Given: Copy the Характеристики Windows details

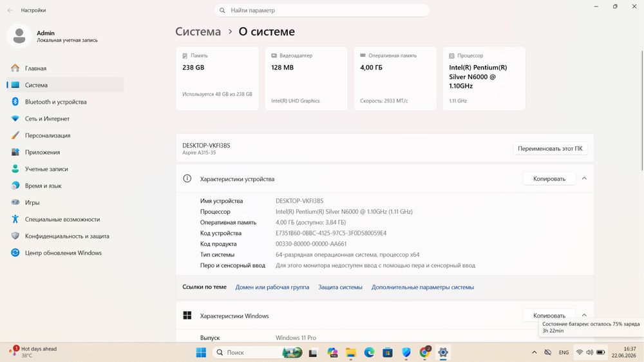Looking at the screenshot, I should [549, 315].
